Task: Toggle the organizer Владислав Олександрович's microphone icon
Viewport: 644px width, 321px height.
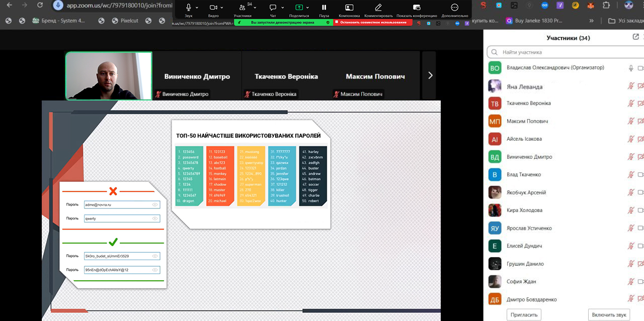Action: point(631,68)
